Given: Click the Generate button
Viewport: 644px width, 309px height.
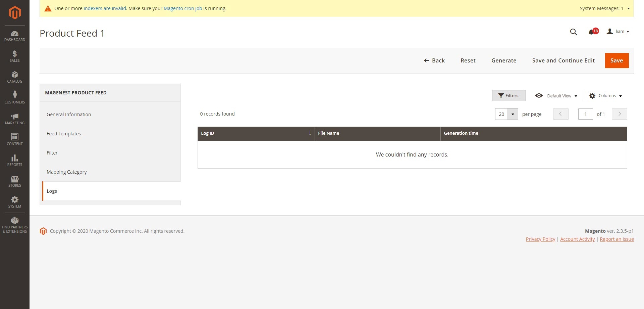Looking at the screenshot, I should point(504,60).
